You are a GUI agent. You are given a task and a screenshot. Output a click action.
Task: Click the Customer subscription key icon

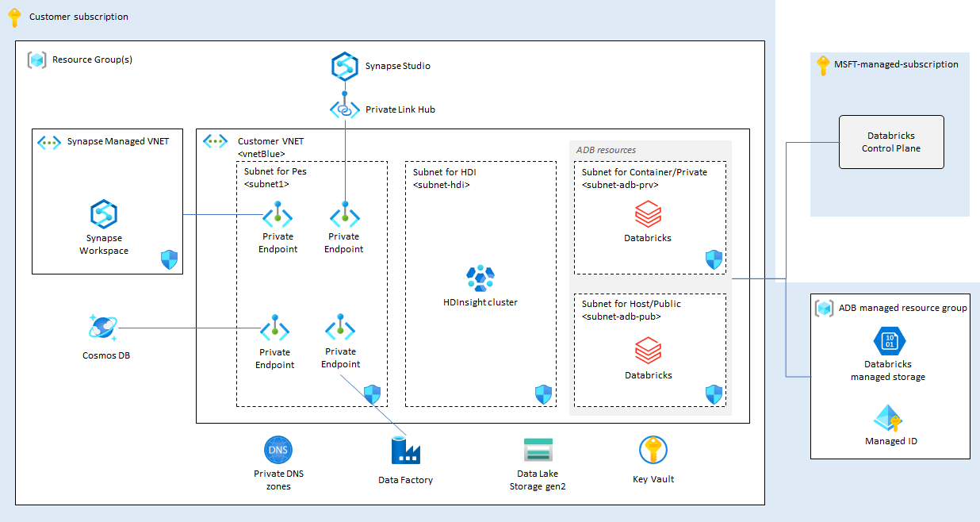(14, 17)
